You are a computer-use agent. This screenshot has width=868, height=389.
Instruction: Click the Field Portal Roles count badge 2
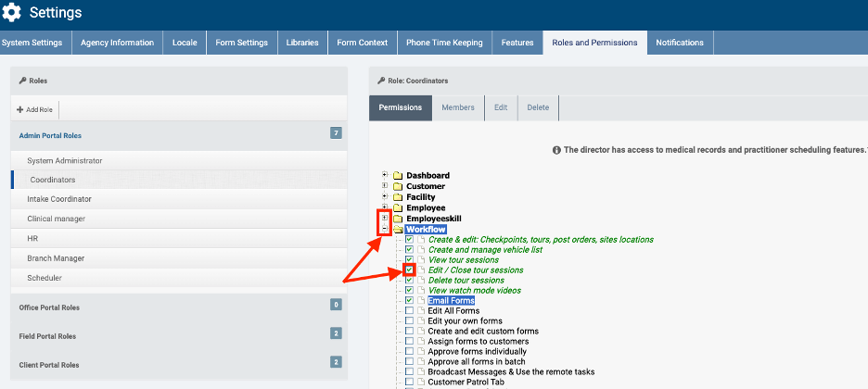(x=336, y=333)
